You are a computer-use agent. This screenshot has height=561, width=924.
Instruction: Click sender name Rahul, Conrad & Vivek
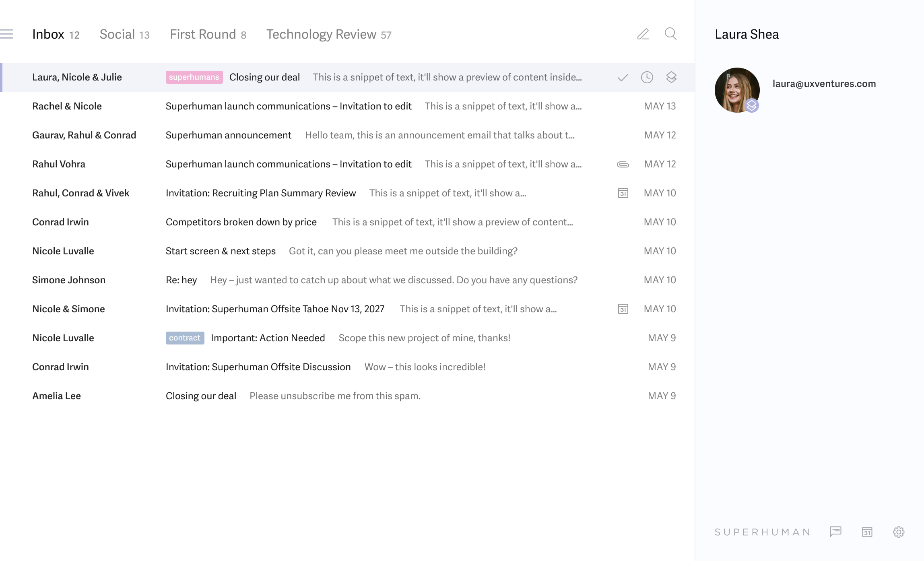click(80, 193)
